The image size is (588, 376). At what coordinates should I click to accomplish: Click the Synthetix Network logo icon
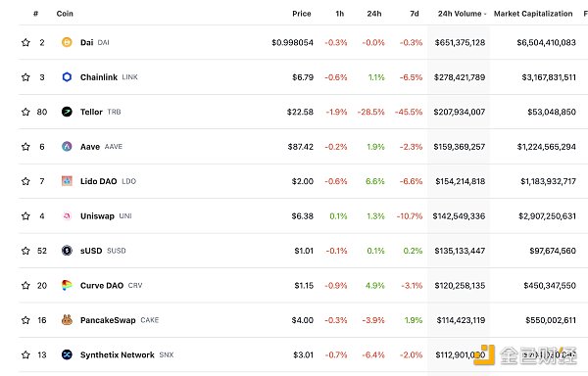(x=67, y=354)
